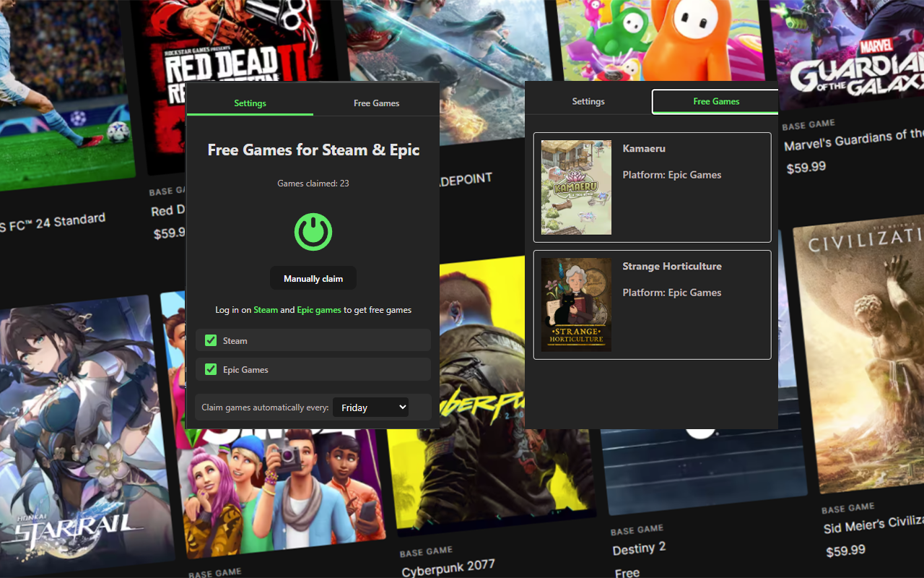Select the Settings tab in left popup
Image resolution: width=924 pixels, height=578 pixels.
click(249, 103)
